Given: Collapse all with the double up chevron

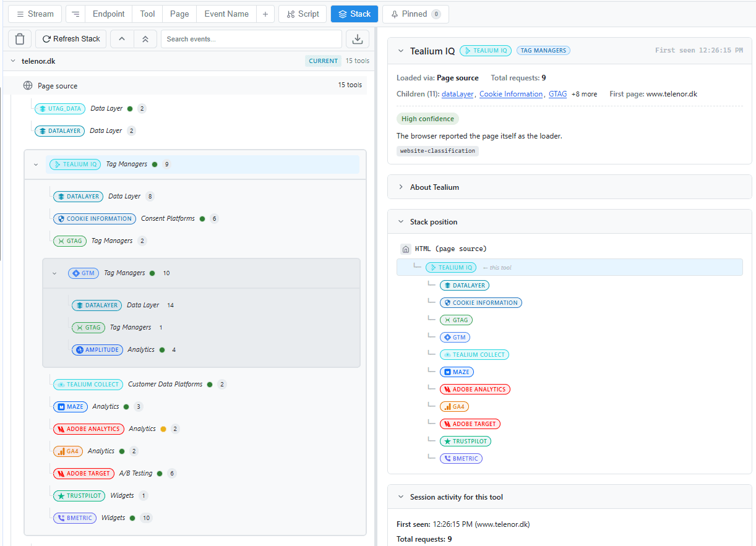Looking at the screenshot, I should coord(145,39).
